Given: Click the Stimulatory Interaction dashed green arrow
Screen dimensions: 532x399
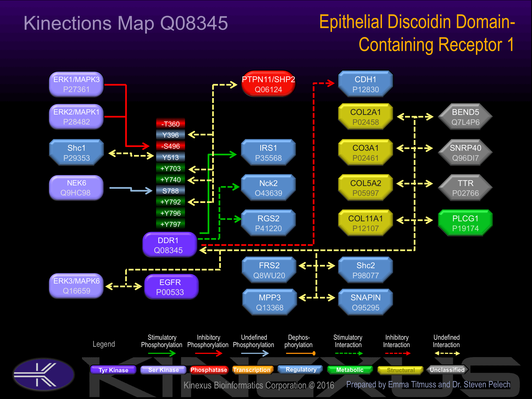Looking at the screenshot, I should click(349, 353).
